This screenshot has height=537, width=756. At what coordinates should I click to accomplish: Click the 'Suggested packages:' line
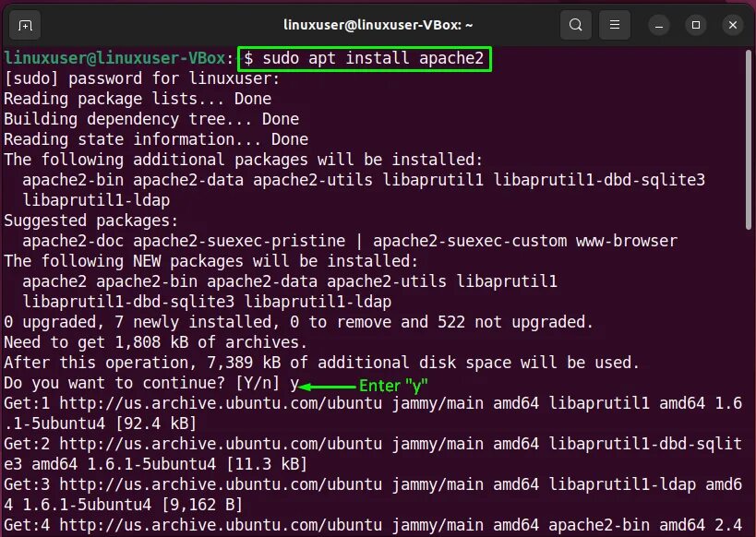[91, 221]
